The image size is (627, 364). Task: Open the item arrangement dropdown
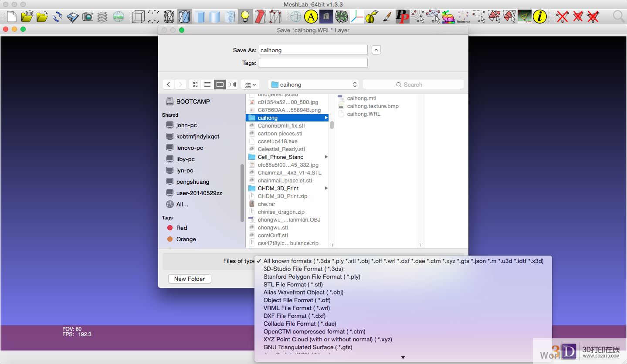point(250,84)
